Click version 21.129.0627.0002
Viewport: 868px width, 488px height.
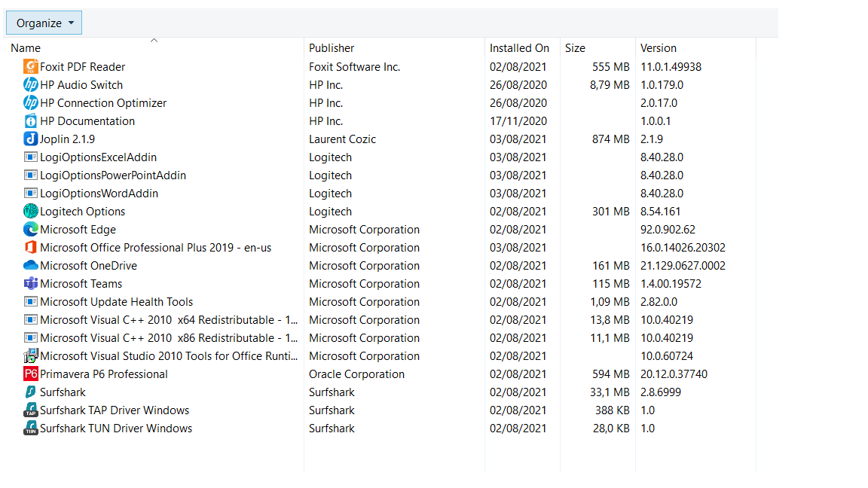(683, 266)
